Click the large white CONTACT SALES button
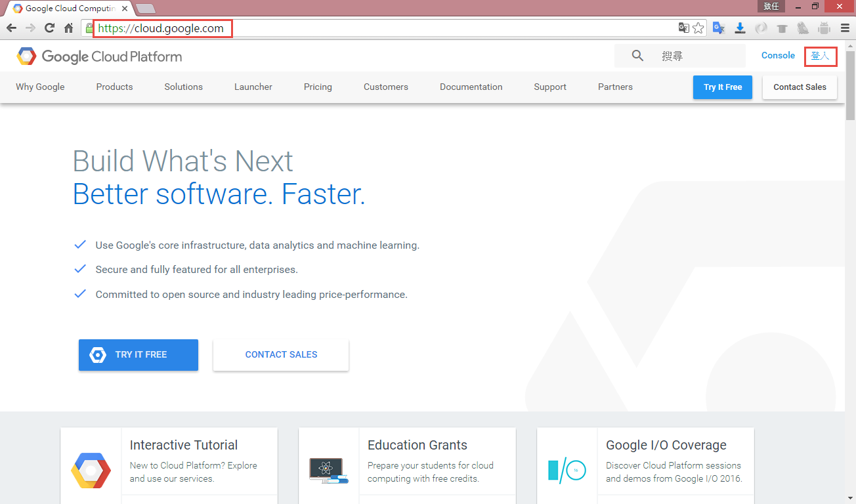The image size is (856, 504). point(281,355)
